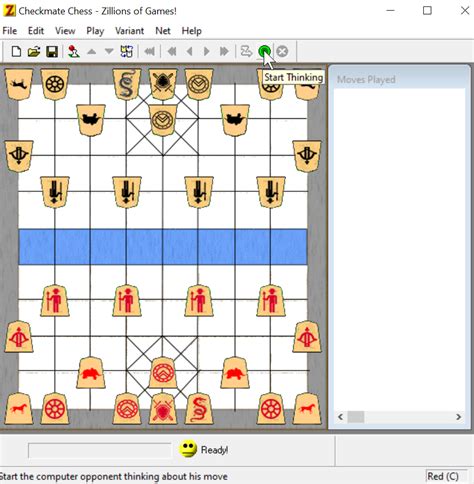Click the Zillions Z application icon
The height and width of the screenshot is (484, 474).
[x=9, y=11]
